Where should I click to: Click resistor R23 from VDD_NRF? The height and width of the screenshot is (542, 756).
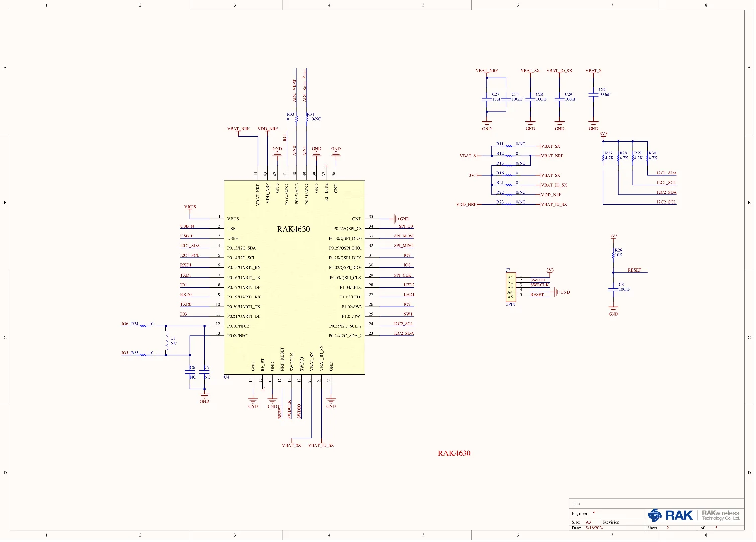point(508,204)
